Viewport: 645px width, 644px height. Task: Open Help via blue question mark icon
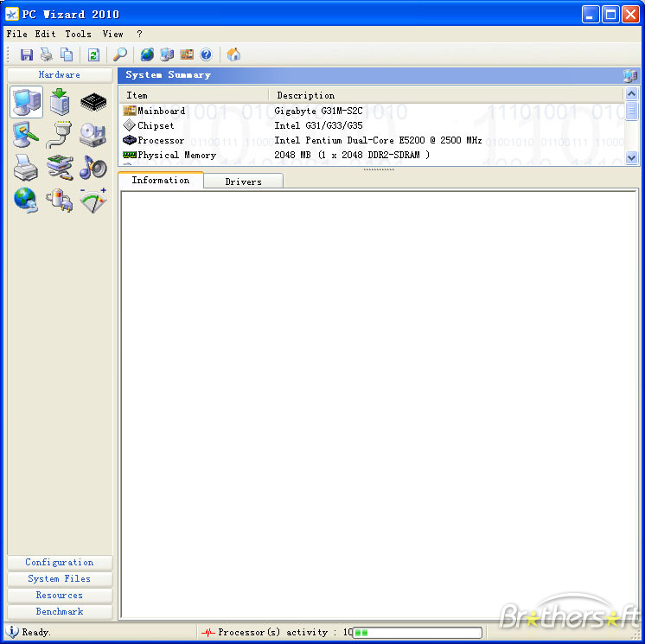coord(206,54)
